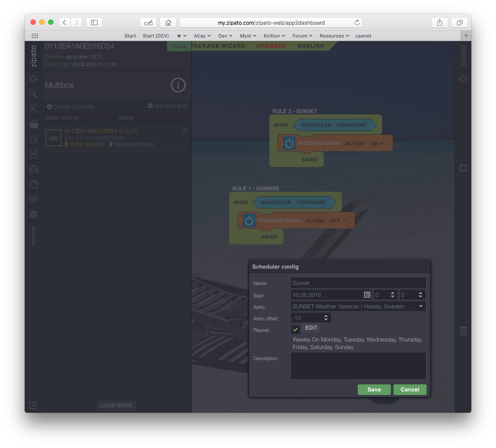The height and width of the screenshot is (448, 496).
Task: Cancel the Scheduler config dialog
Action: pyautogui.click(x=410, y=389)
